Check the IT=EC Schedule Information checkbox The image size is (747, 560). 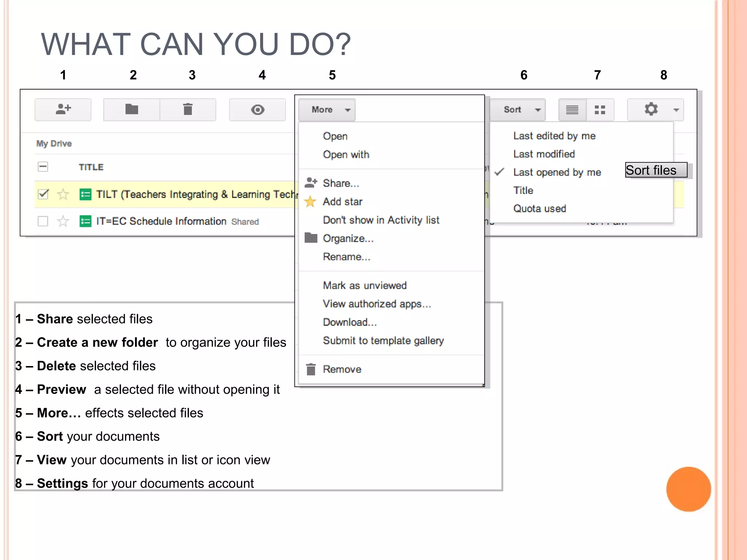pos(43,221)
